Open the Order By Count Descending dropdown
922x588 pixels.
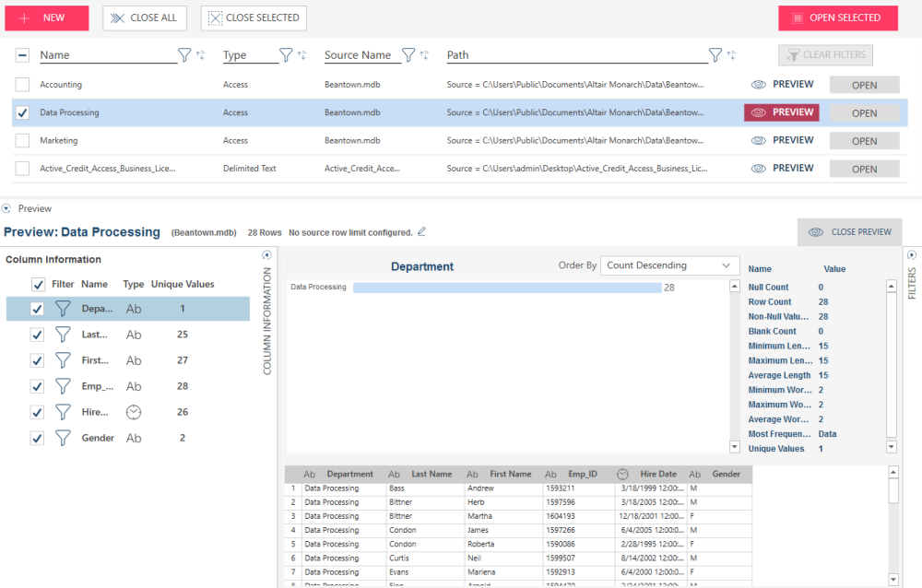[669, 265]
